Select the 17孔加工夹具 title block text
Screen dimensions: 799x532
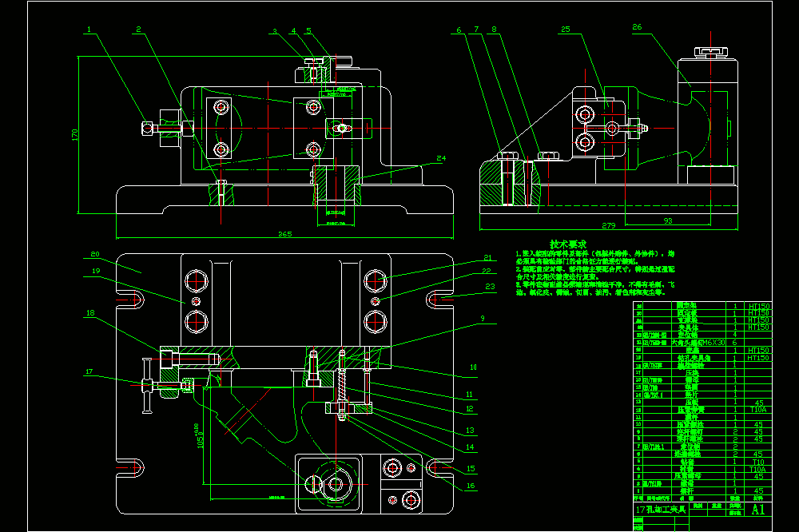pos(660,509)
